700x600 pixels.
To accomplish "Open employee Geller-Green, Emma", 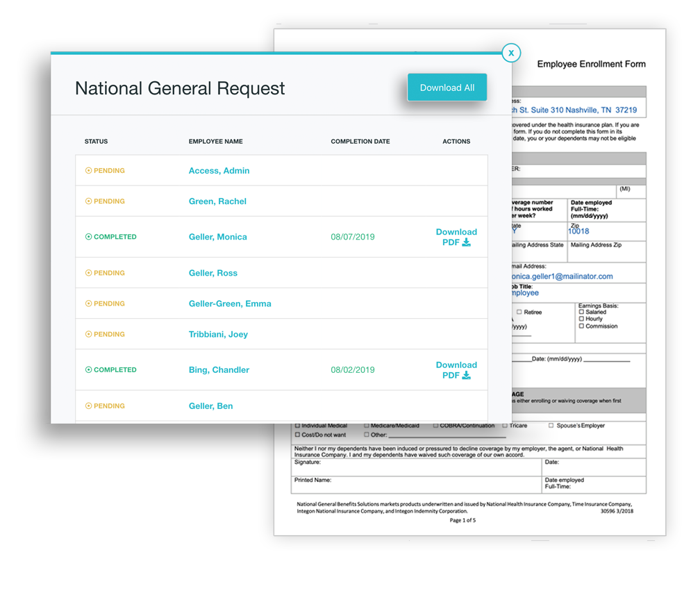I will [230, 303].
